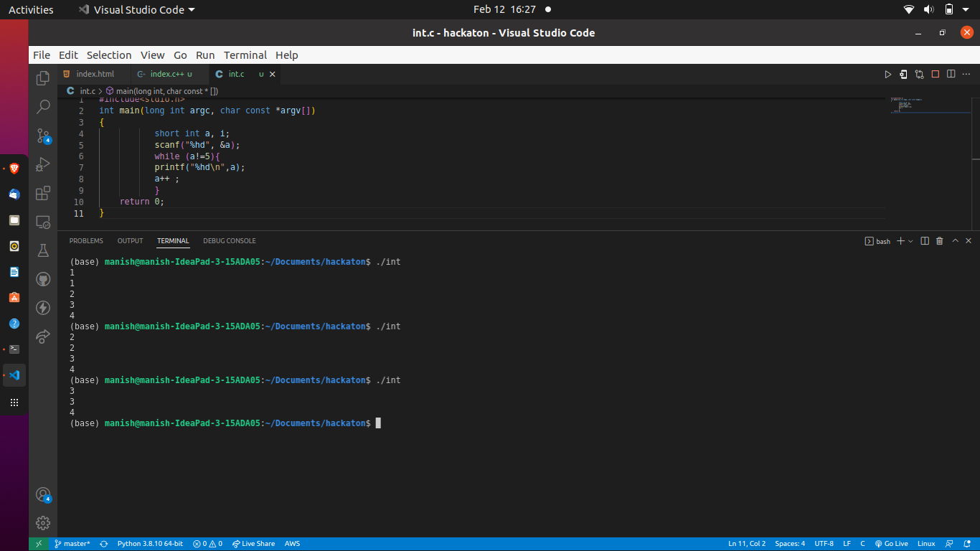Image resolution: width=980 pixels, height=551 pixels.
Task: Open the Go menu
Action: 180,55
